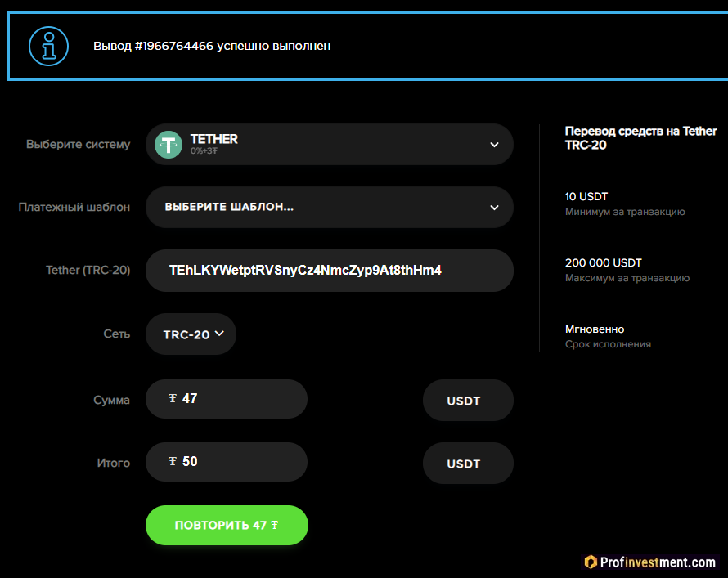Viewport: 728px width, 578px height.
Task: Click the 'Минимум за транзакцию' caption
Action: (x=625, y=212)
